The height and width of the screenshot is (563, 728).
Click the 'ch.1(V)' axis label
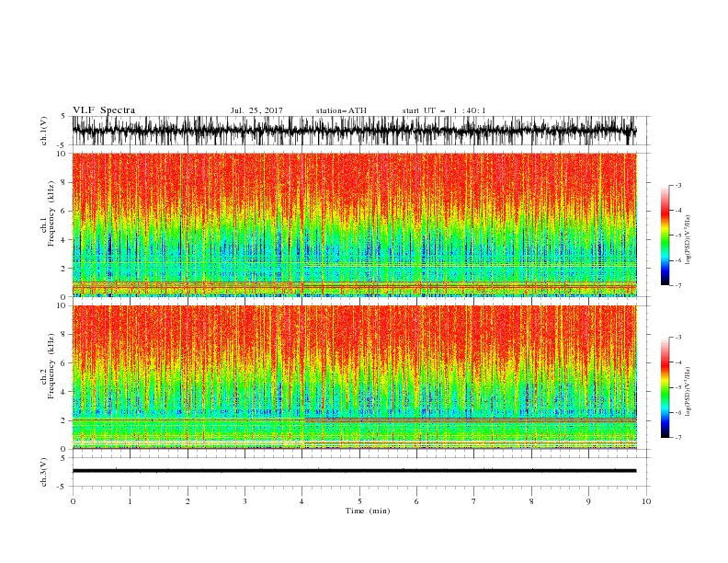(x=44, y=131)
